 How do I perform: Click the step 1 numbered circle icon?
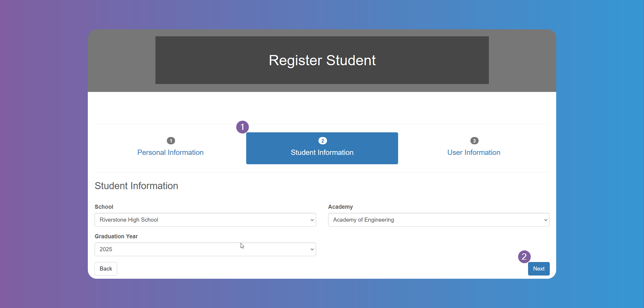171,141
